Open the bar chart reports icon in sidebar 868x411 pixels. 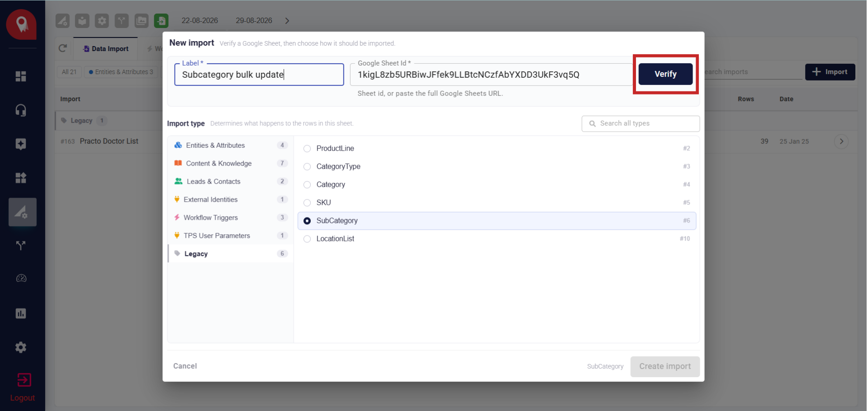21,313
